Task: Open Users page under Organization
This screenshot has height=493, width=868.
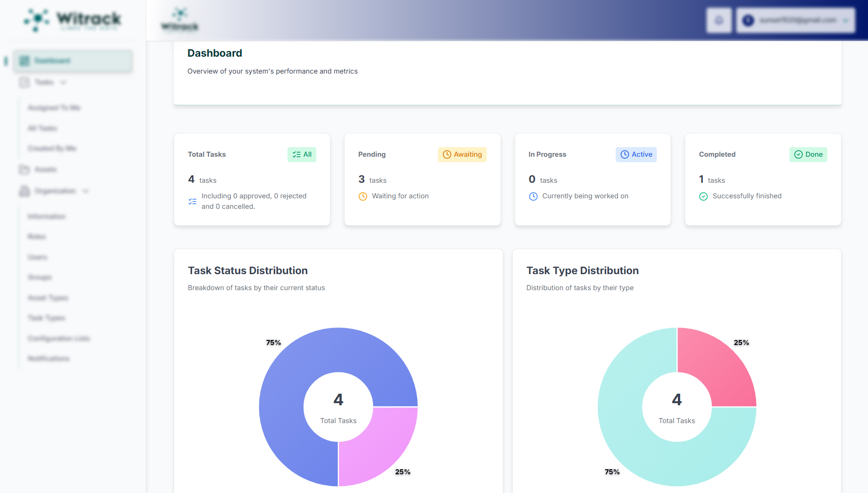Action: [37, 257]
